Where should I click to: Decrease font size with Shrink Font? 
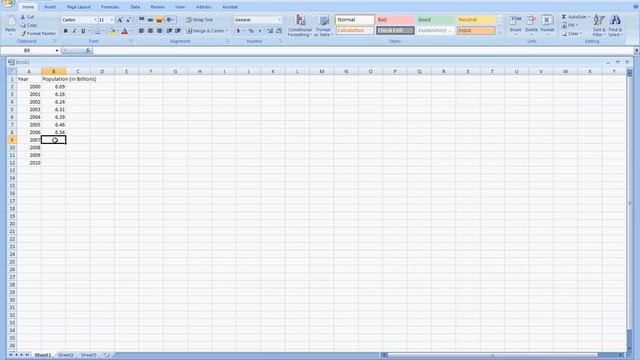(x=128, y=20)
